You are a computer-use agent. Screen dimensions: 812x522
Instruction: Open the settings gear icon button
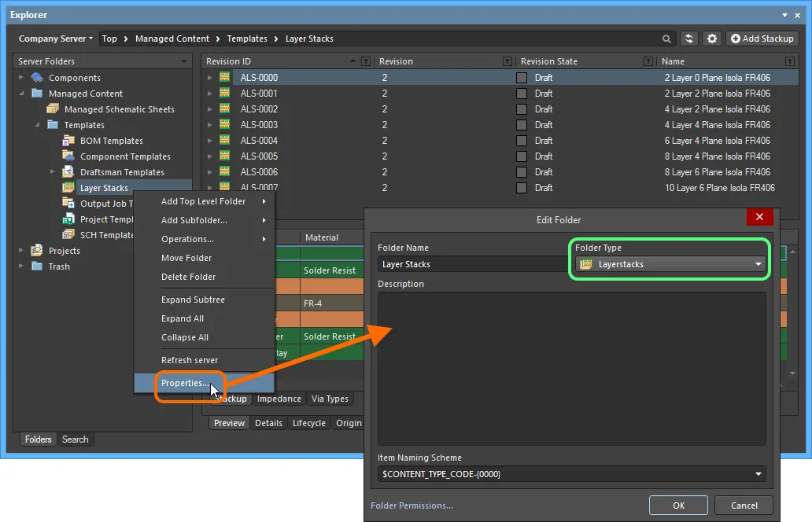tap(712, 39)
